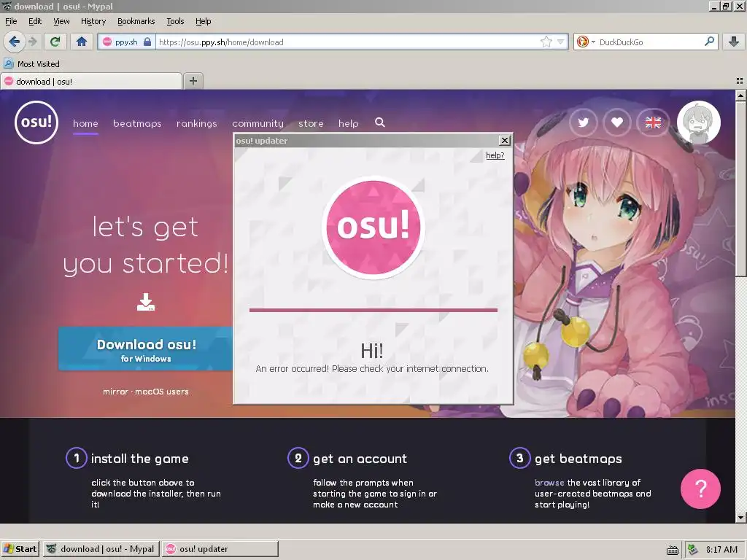Click Download osu! for Windows button
Image resolution: width=747 pixels, height=560 pixels.
(146, 349)
